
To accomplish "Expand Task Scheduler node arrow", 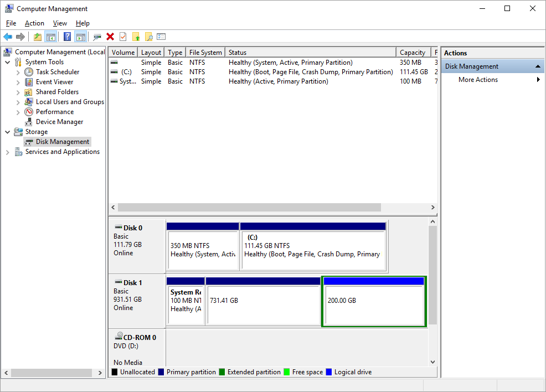I will pos(18,73).
